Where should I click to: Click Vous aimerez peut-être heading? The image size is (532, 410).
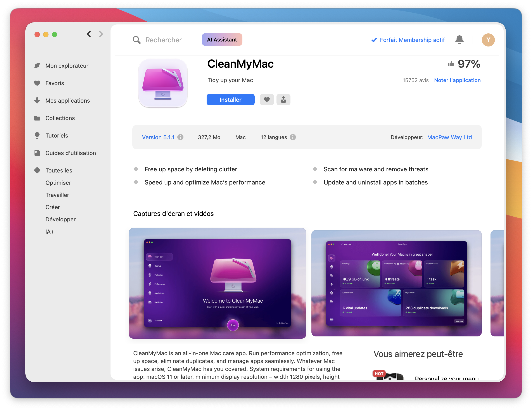[418, 354]
